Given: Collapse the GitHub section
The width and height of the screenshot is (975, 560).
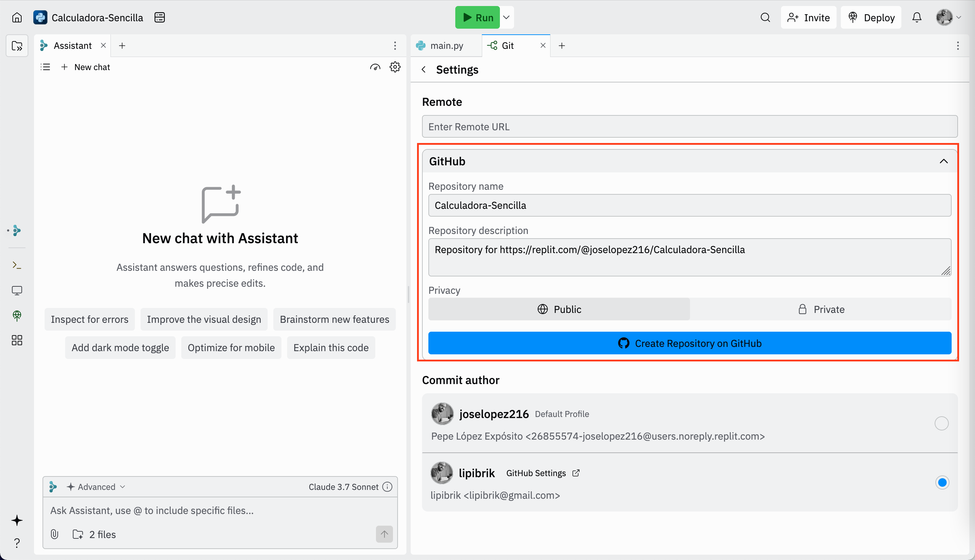Looking at the screenshot, I should [x=944, y=161].
